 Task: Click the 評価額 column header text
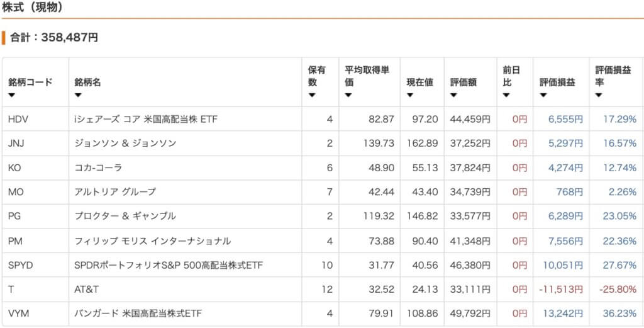[x=464, y=82]
